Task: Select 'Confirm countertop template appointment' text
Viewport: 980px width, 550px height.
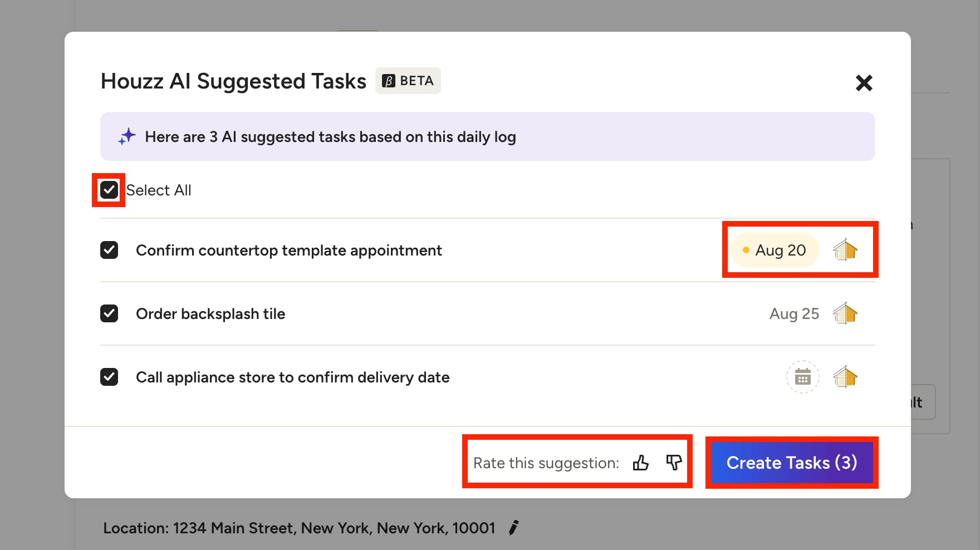Action: click(x=289, y=251)
